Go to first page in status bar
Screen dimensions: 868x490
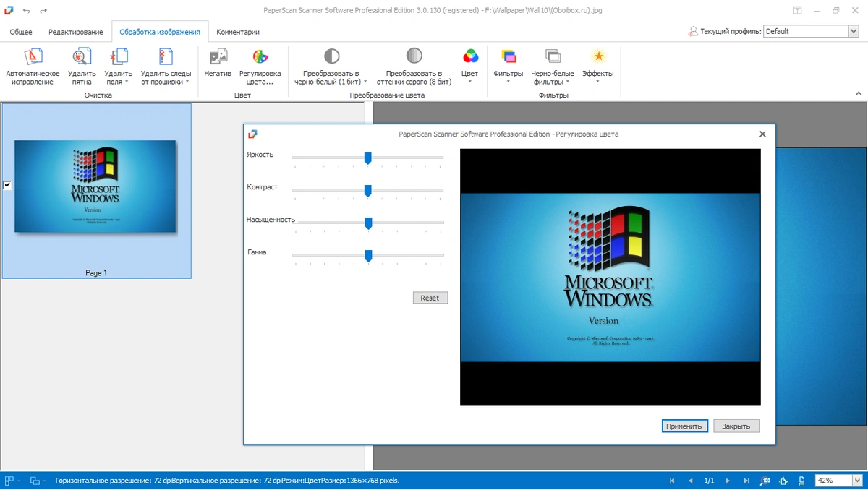pyautogui.click(x=672, y=481)
